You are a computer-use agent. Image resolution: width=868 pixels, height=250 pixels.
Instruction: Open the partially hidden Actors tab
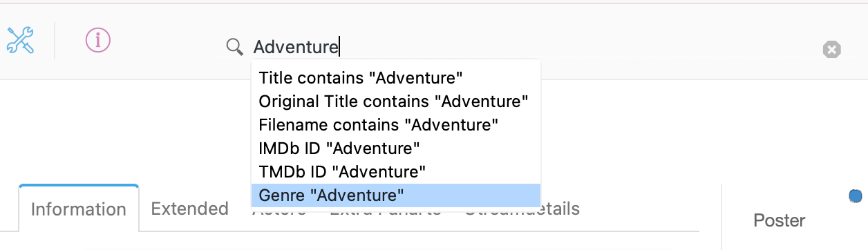pyautogui.click(x=279, y=211)
